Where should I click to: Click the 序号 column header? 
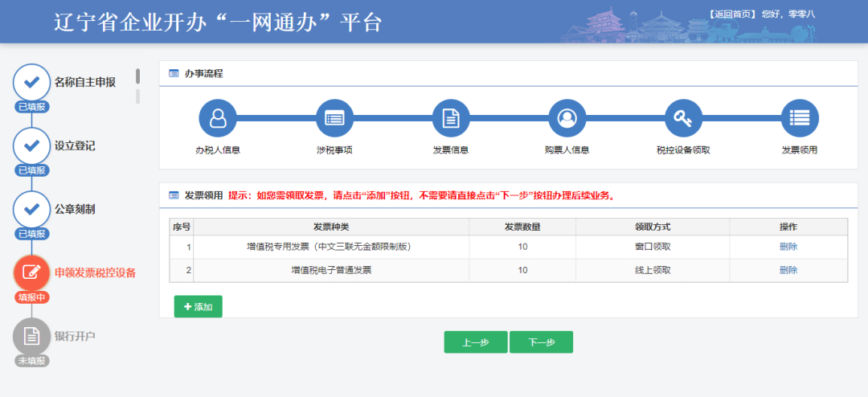182,227
